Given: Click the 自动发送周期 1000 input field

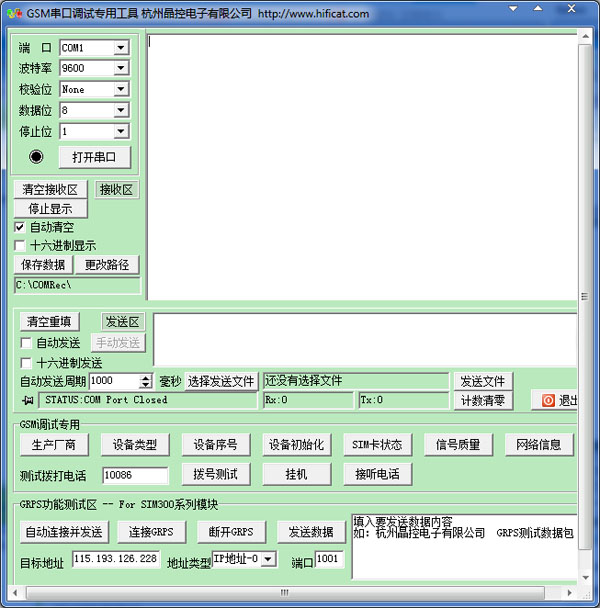Looking at the screenshot, I should click(x=114, y=381).
